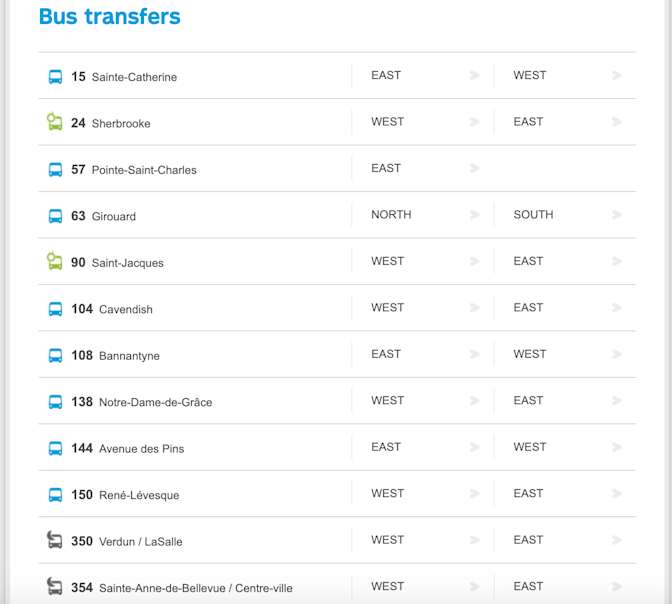Click the arrow beside EAST for 24 Sherbrooke

(x=617, y=122)
